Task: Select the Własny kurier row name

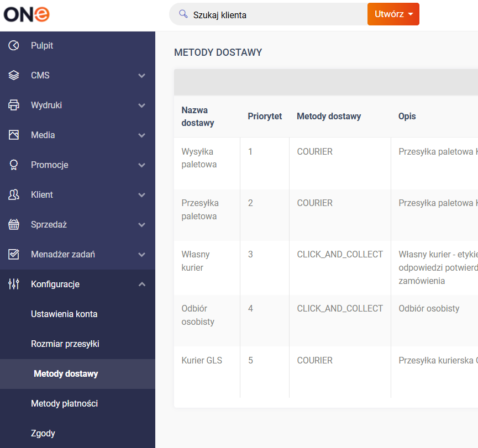Action: [x=196, y=261]
